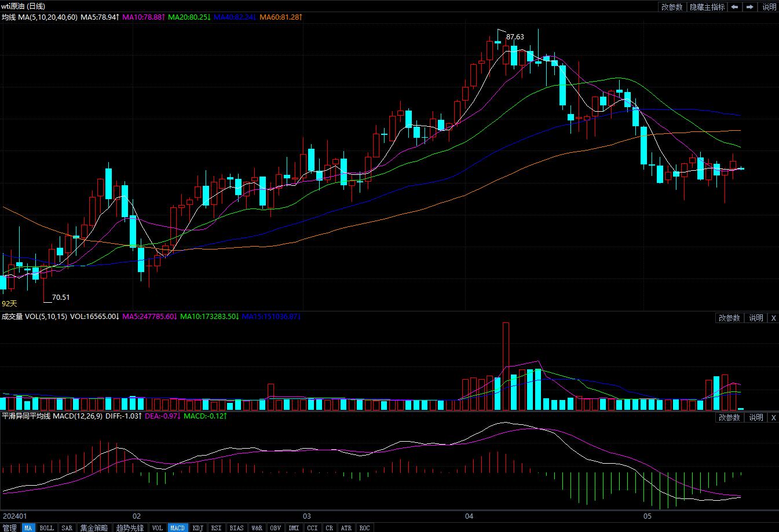The width and height of the screenshot is (779, 532).
Task: Toggle 隐藏主指标 to hide main indicator
Action: [x=707, y=7]
